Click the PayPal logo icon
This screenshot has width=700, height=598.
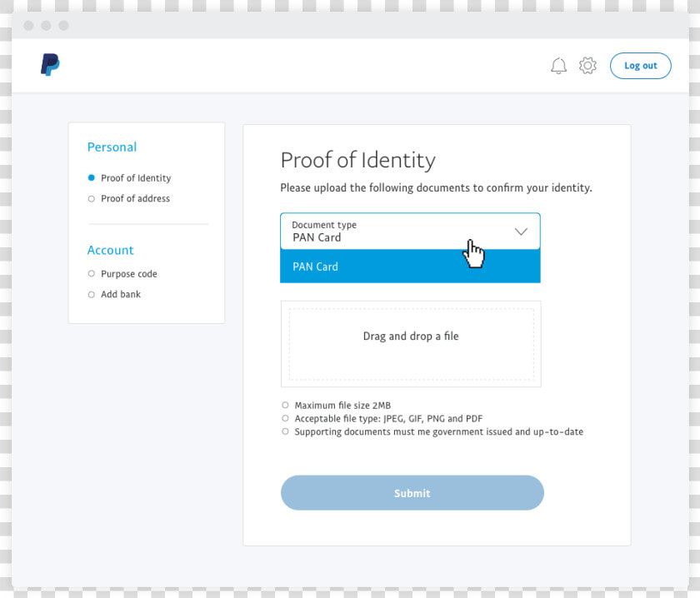pos(50,65)
